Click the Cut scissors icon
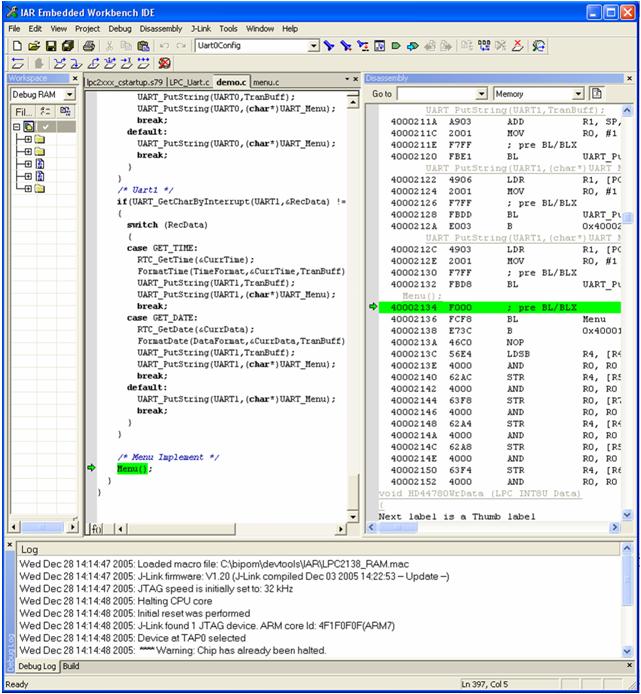641x694 pixels. (109, 46)
